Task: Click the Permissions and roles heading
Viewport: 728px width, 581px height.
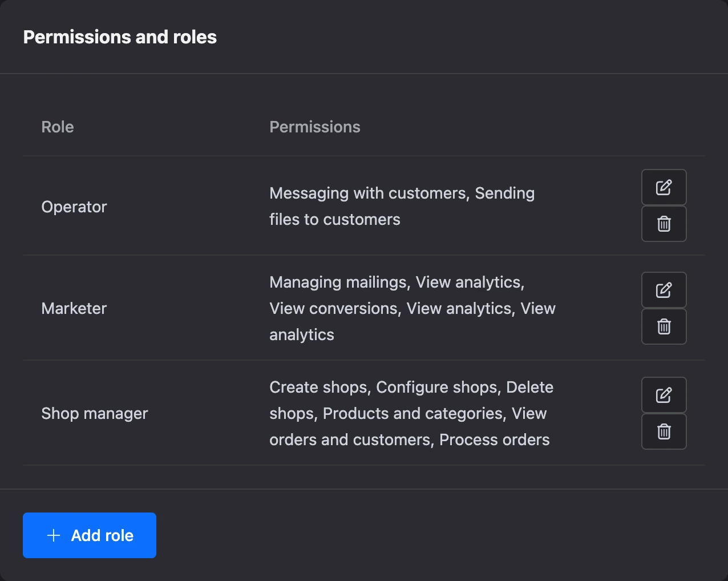Action: pyautogui.click(x=120, y=37)
